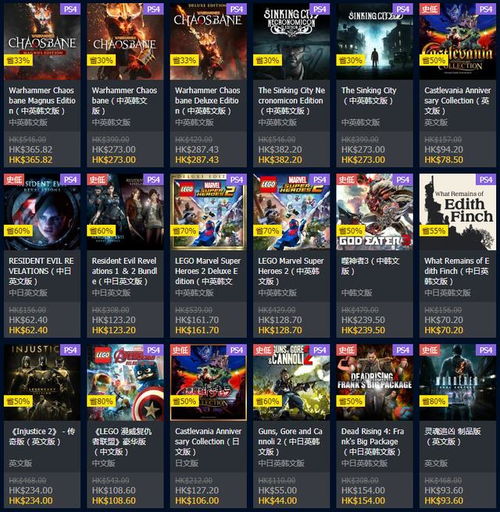This screenshot has height=512, width=500.
Task: Click the 省60% tag on Guns, Gore and Cannoli 2
Action: tap(268, 401)
